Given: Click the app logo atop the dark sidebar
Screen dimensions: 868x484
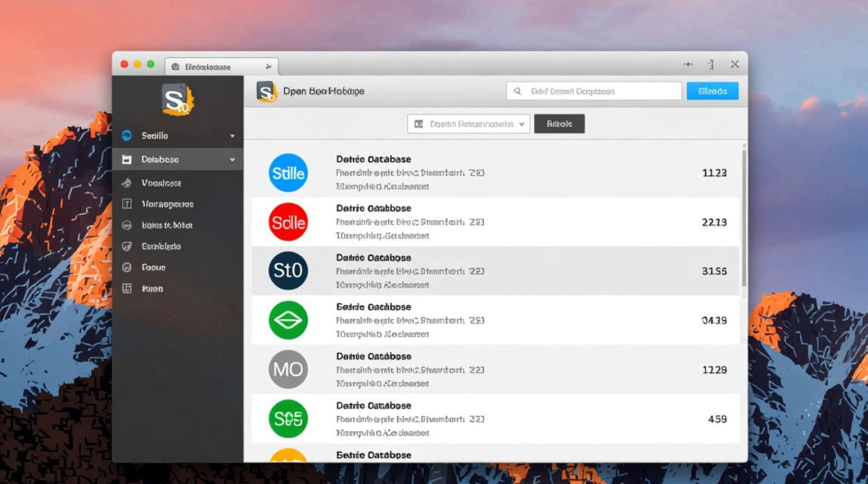Looking at the screenshot, I should pyautogui.click(x=177, y=99).
